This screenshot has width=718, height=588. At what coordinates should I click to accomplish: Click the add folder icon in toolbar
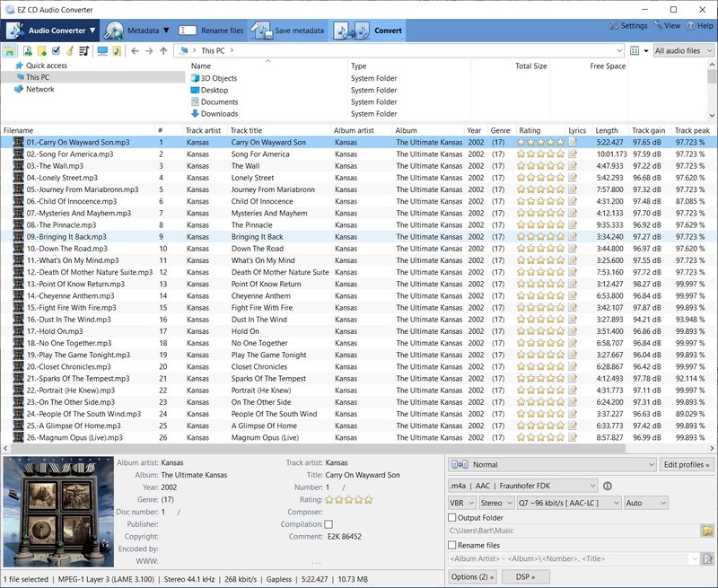(x=41, y=51)
